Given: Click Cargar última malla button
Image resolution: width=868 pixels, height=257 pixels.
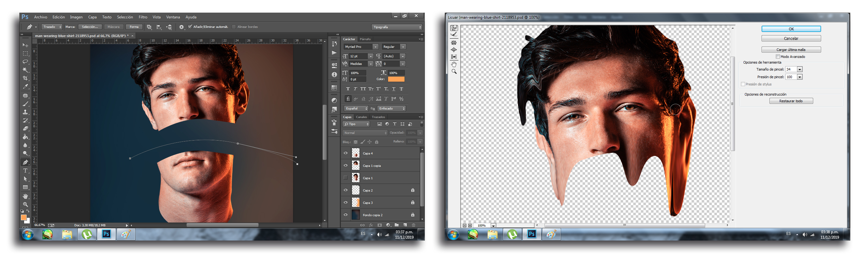Looking at the screenshot, I should (791, 49).
